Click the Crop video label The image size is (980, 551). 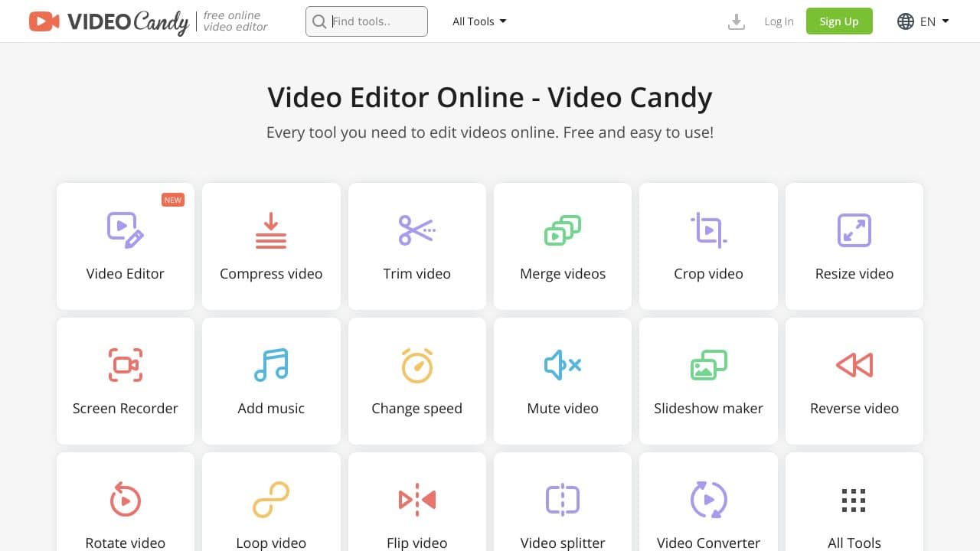coord(709,273)
